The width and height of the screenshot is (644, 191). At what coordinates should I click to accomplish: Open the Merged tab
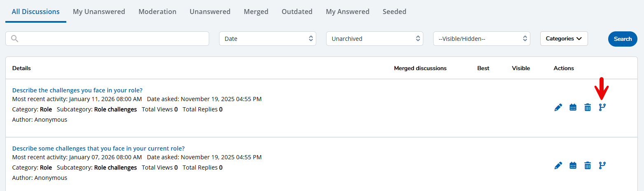(x=256, y=12)
